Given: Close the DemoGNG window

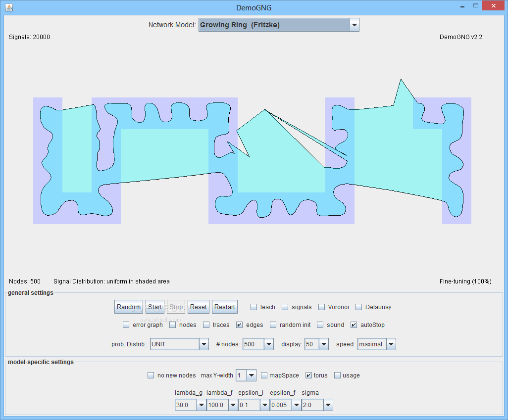Looking at the screenshot, I should click(494, 5).
